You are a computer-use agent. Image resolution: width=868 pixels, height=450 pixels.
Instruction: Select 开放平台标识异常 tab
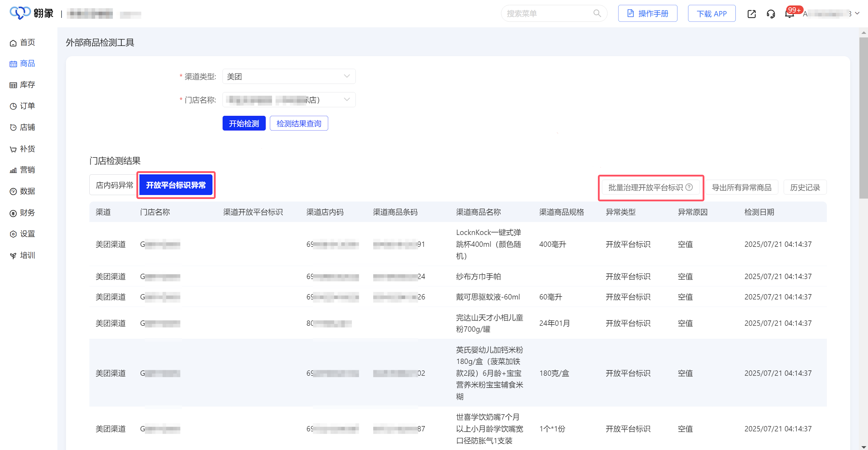[175, 185]
